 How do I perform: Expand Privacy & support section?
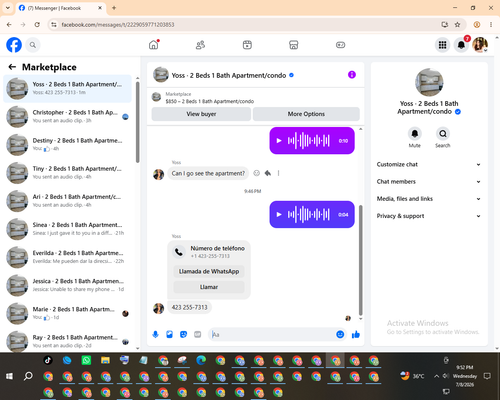428,216
